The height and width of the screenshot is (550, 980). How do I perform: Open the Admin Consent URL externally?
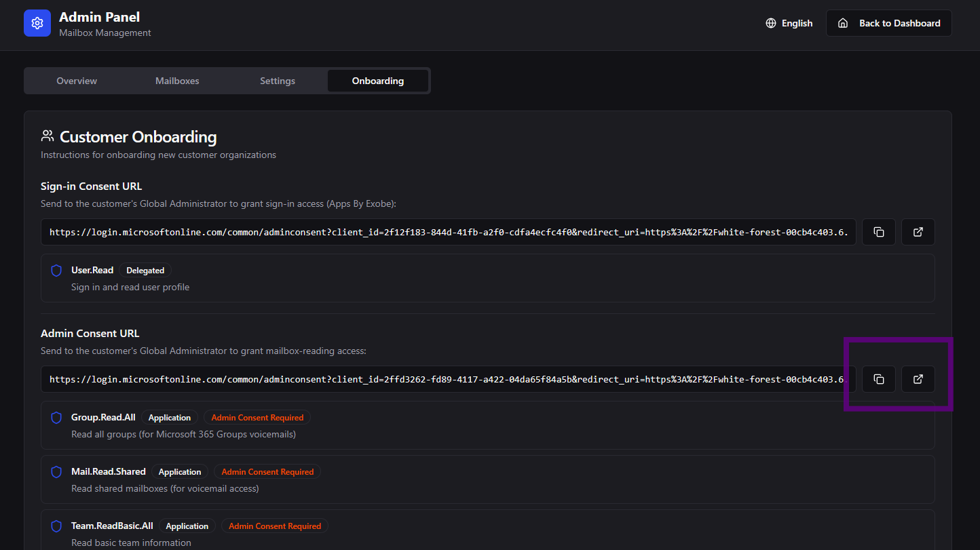coord(918,379)
